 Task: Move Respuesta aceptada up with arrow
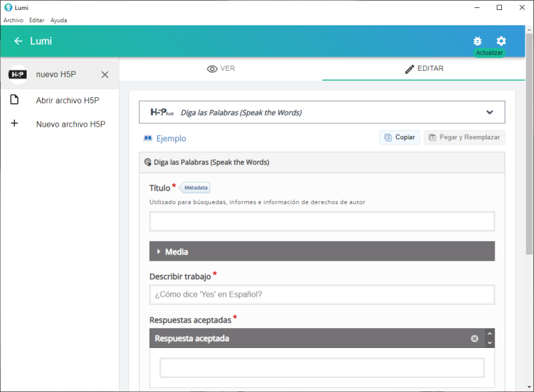pyautogui.click(x=490, y=334)
